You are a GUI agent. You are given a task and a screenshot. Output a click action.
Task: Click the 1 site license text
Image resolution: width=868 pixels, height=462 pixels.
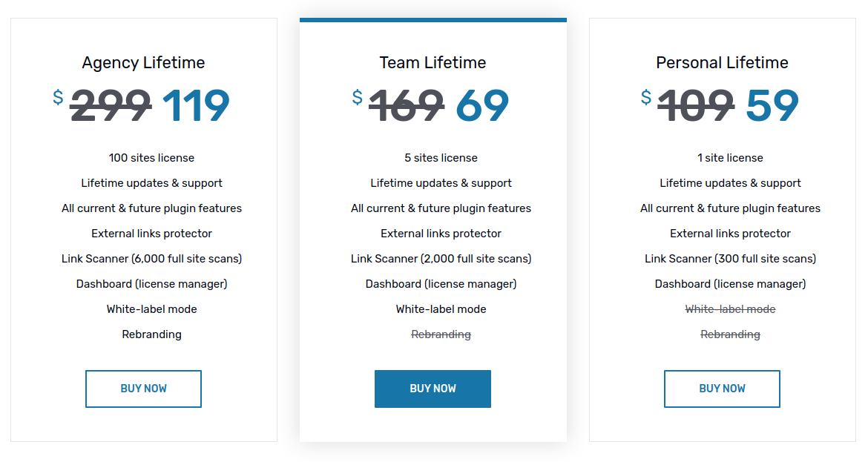730,158
